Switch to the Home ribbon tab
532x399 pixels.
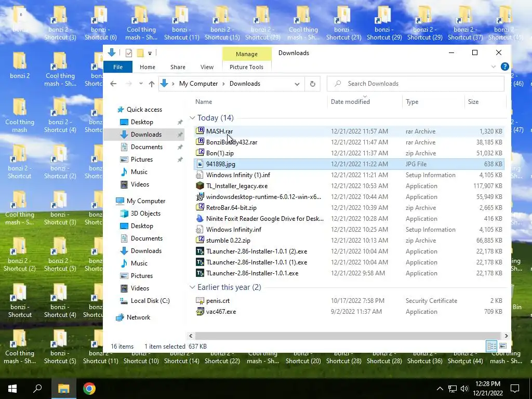point(147,67)
